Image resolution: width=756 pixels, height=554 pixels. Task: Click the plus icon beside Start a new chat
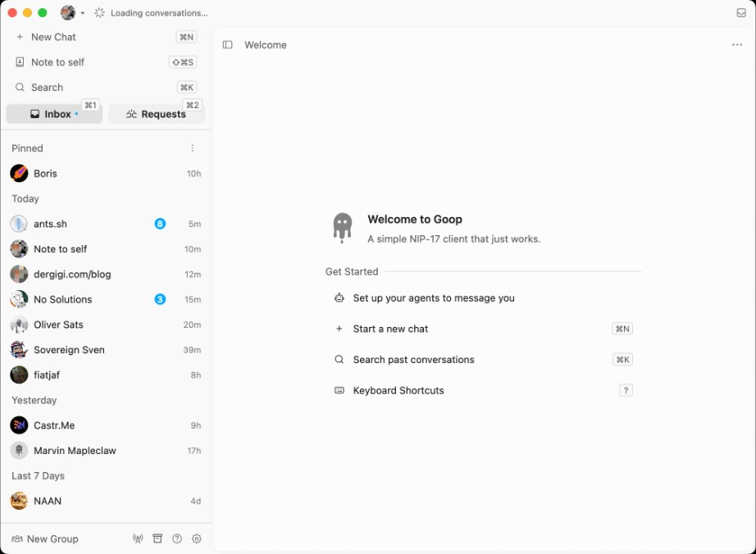339,329
